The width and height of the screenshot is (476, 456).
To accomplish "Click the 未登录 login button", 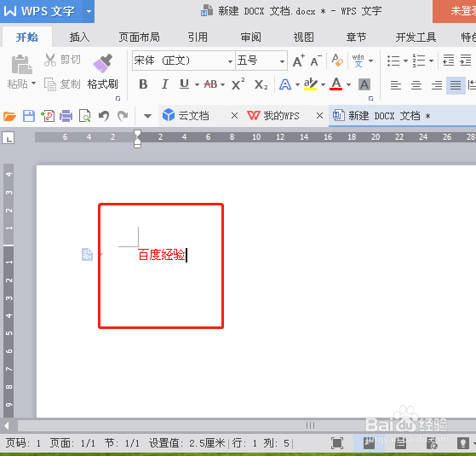I will 455,11.
